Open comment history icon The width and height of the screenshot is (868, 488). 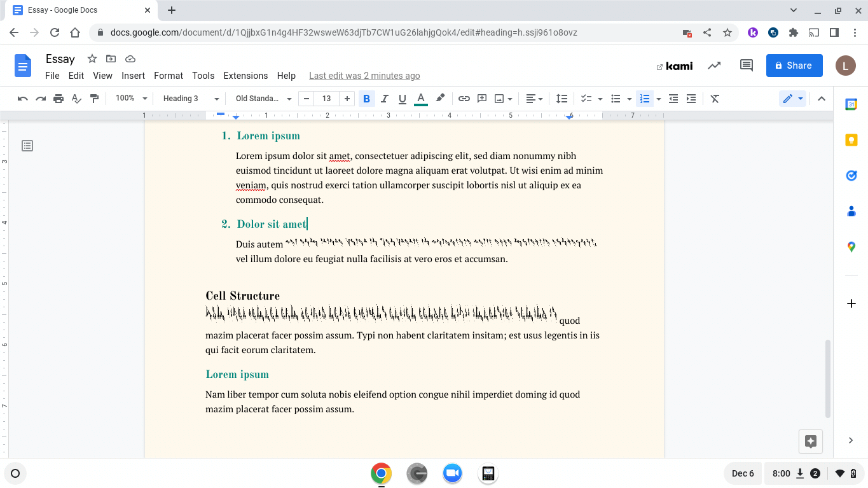coord(747,66)
